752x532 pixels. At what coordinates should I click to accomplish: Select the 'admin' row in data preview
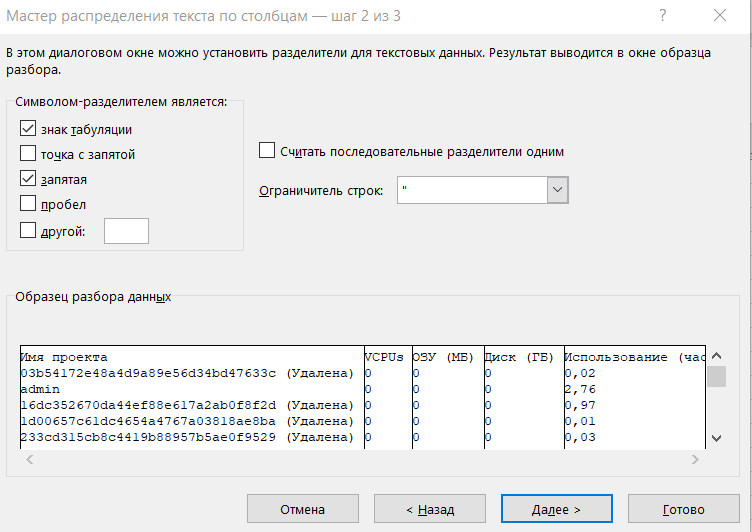tap(40, 389)
